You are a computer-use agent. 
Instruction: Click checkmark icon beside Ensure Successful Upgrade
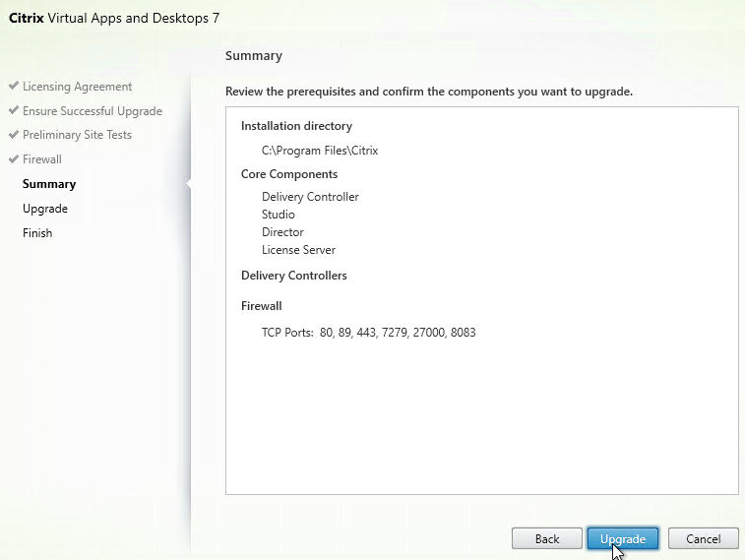[x=14, y=110]
